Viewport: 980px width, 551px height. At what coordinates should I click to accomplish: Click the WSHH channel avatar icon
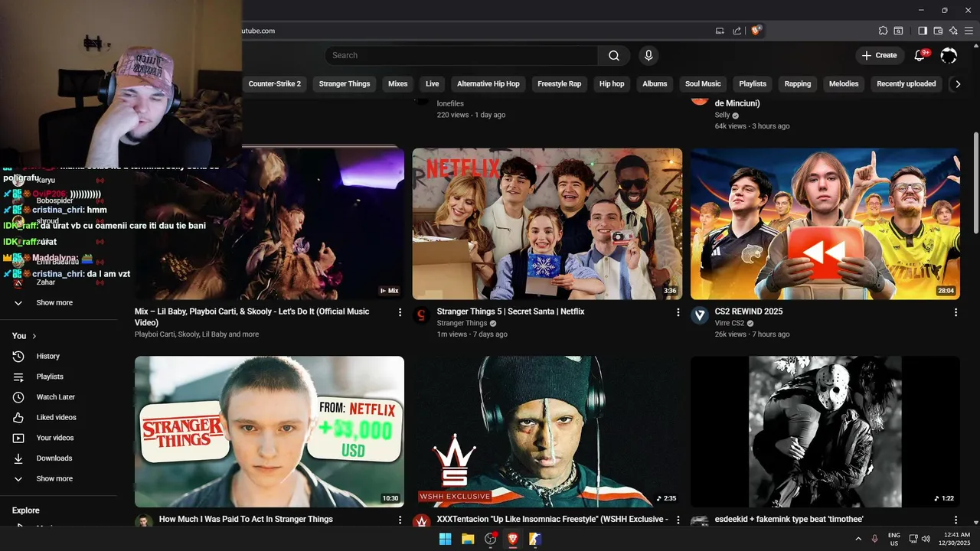421,522
